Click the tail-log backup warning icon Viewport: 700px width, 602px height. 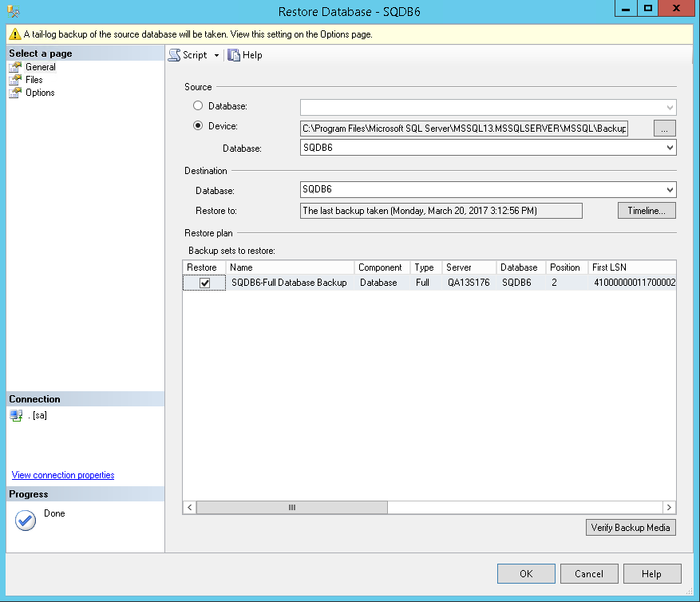15,34
